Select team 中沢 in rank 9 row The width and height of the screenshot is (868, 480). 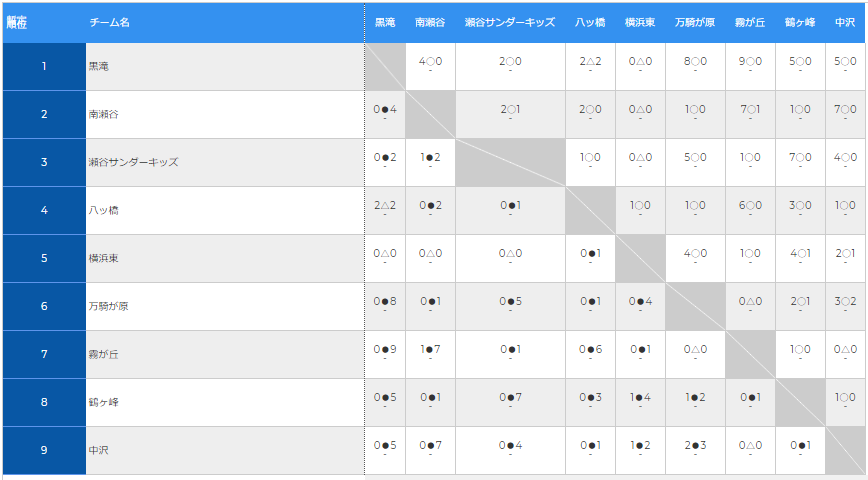99,450
